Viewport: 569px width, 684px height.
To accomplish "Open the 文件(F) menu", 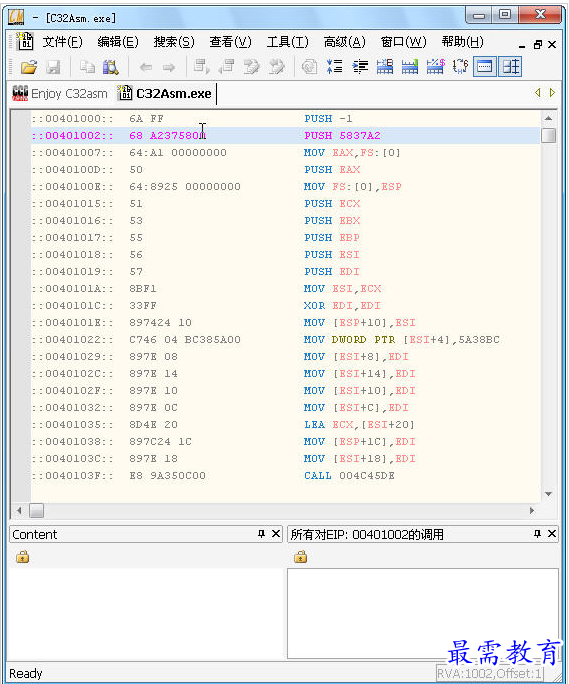I will point(62,42).
